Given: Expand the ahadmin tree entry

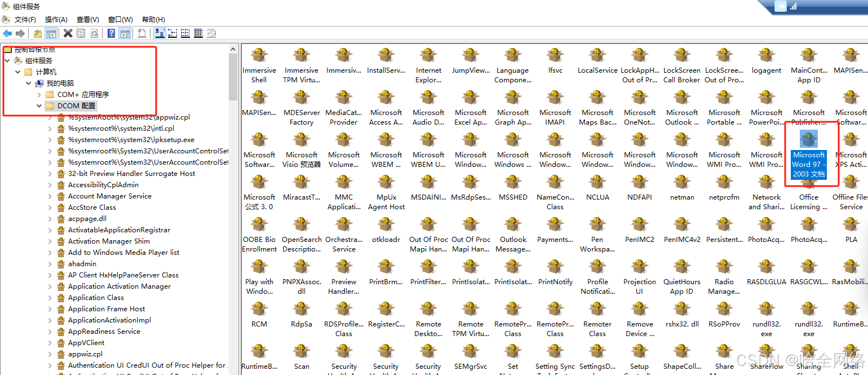Looking at the screenshot, I should [x=50, y=264].
